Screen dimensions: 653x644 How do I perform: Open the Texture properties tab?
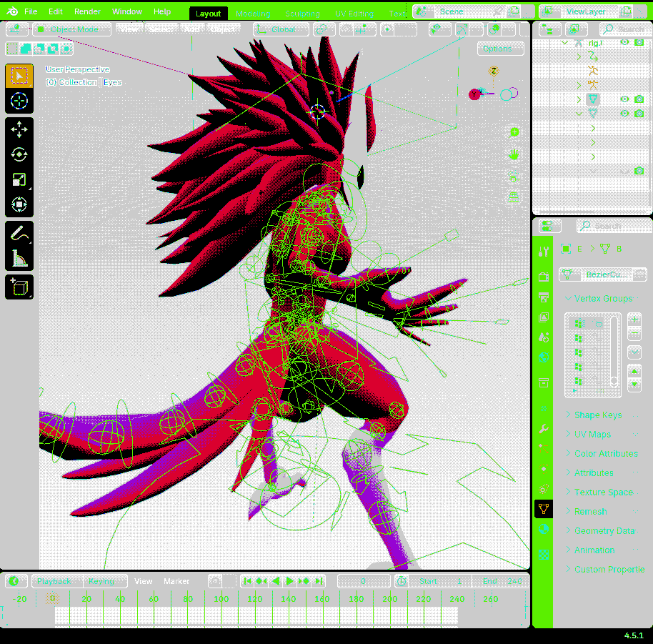[544, 555]
